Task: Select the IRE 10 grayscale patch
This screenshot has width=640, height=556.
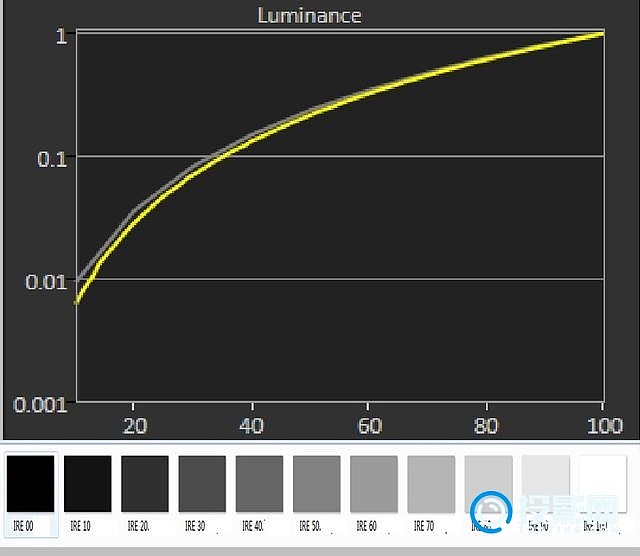Action: 88,485
